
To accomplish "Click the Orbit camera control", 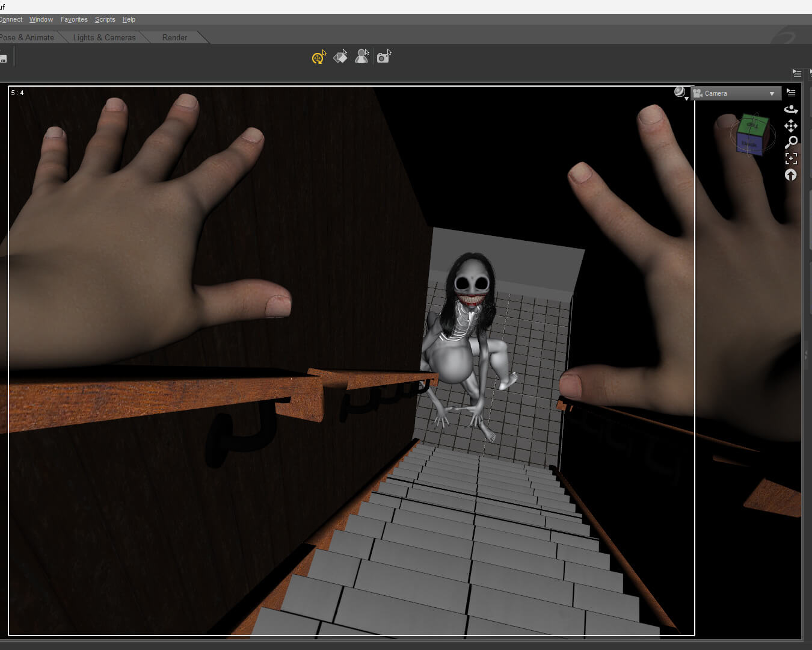I will 791,109.
